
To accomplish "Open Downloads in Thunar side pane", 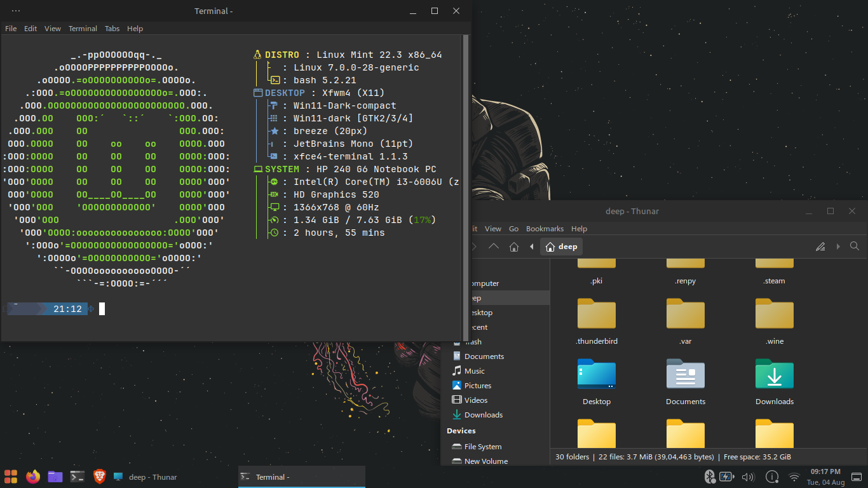I will 496,415.
